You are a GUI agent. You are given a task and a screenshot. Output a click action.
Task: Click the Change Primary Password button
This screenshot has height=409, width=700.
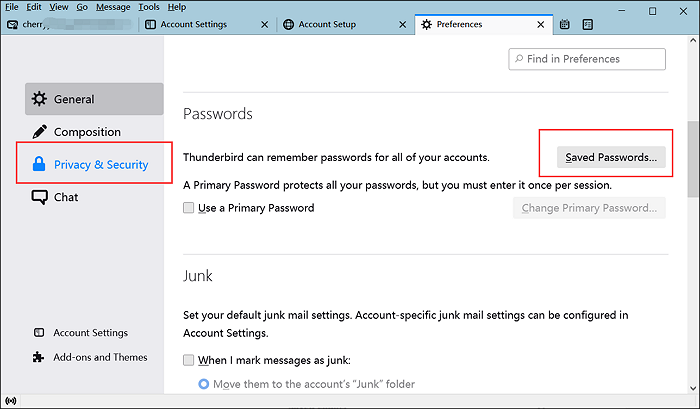click(589, 208)
